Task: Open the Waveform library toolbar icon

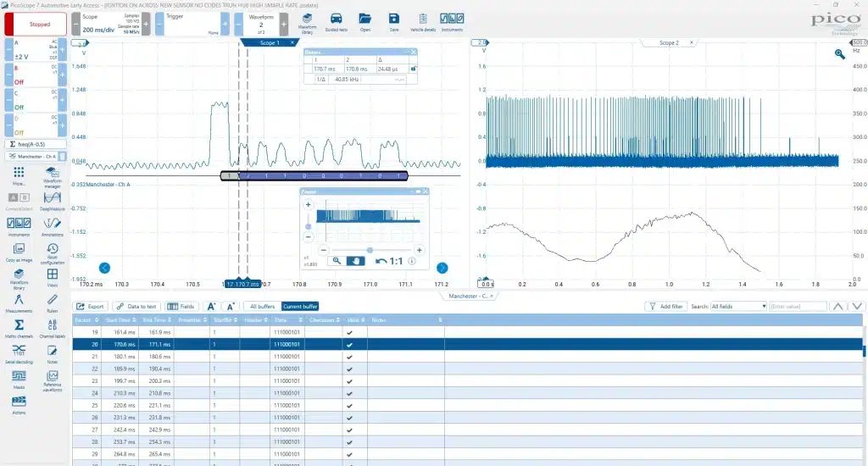Action: [x=307, y=23]
